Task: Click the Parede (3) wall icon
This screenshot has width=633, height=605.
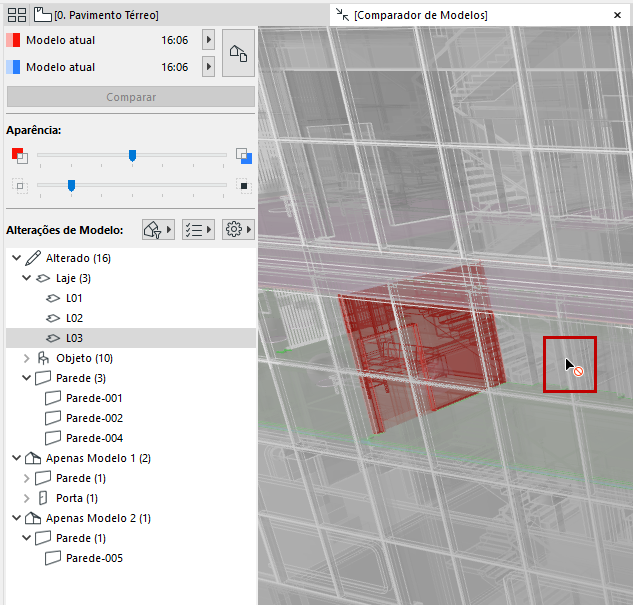Action: pyautogui.click(x=43, y=378)
